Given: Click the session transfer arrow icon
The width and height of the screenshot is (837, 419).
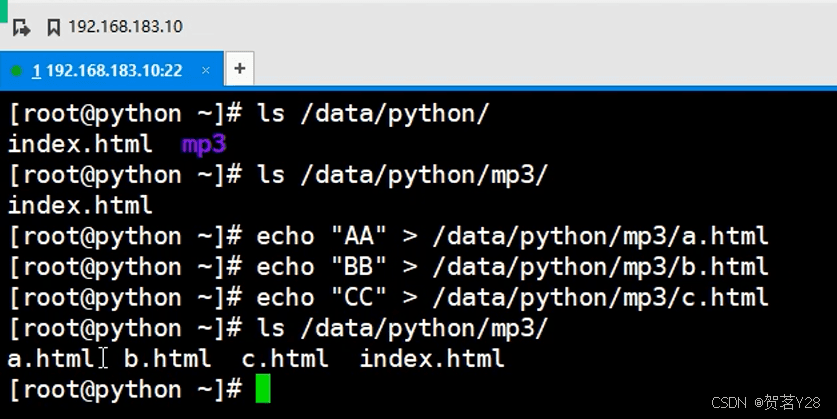Looking at the screenshot, I should coord(21,27).
